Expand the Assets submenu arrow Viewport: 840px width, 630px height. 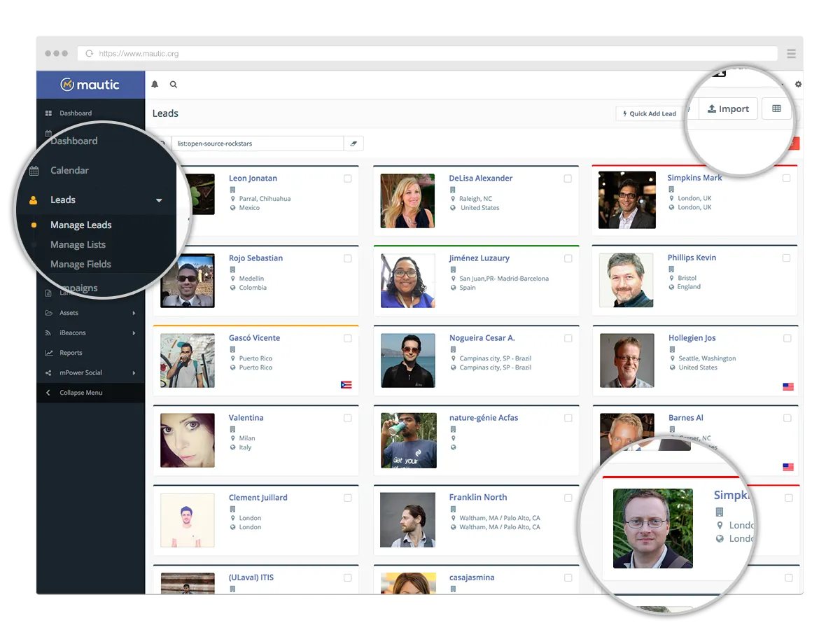(x=134, y=313)
